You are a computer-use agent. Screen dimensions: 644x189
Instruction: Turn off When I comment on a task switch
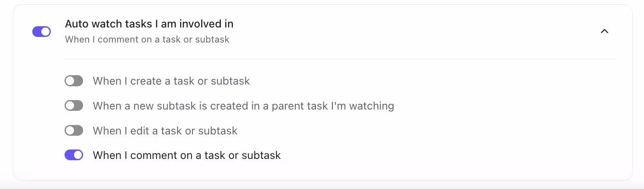pyautogui.click(x=74, y=155)
